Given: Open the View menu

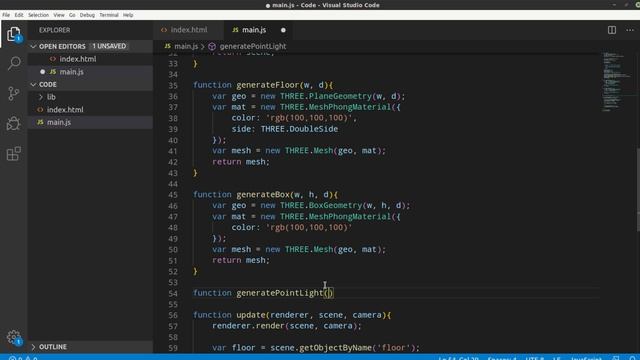Looking at the screenshot, I should pyautogui.click(x=59, y=15).
